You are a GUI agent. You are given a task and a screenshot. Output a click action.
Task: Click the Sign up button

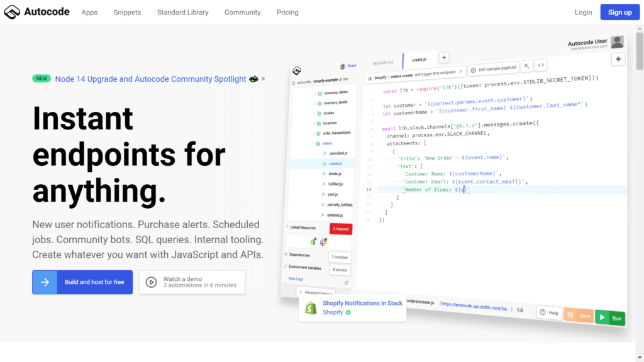pyautogui.click(x=619, y=13)
